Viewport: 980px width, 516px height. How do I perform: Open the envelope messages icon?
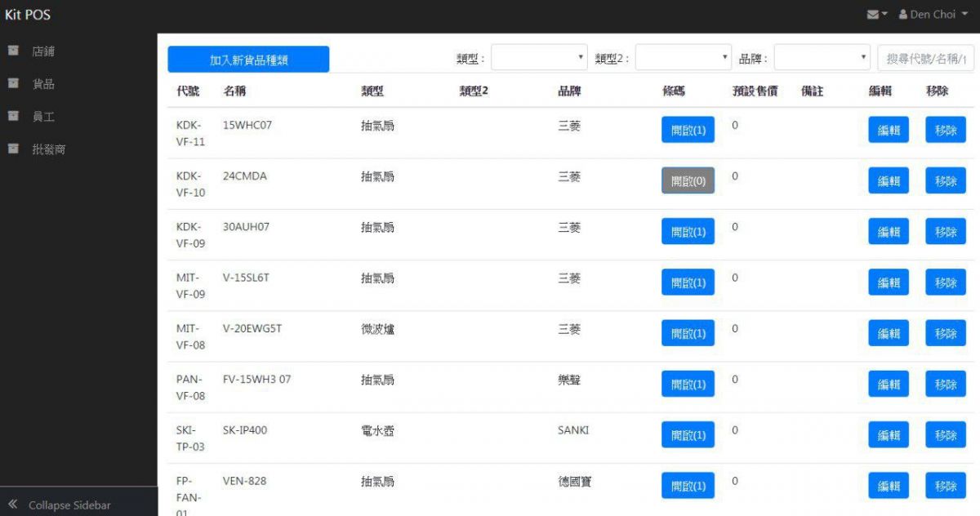[874, 15]
